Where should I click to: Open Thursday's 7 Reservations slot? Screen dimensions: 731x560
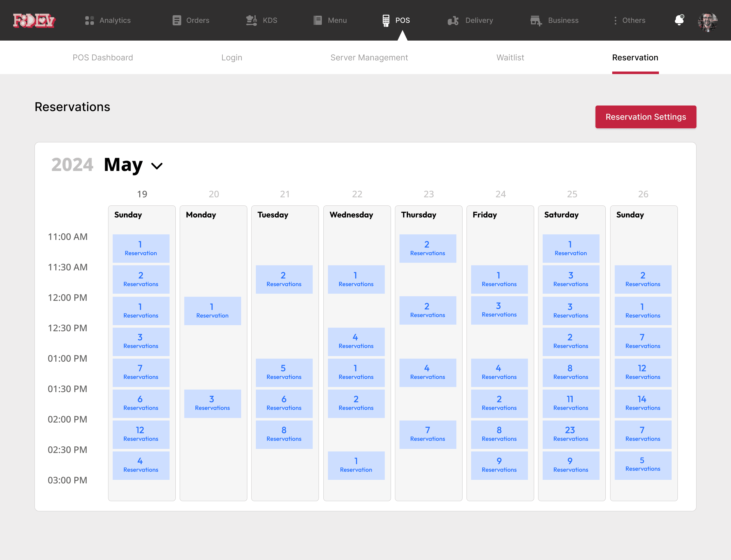click(x=428, y=434)
